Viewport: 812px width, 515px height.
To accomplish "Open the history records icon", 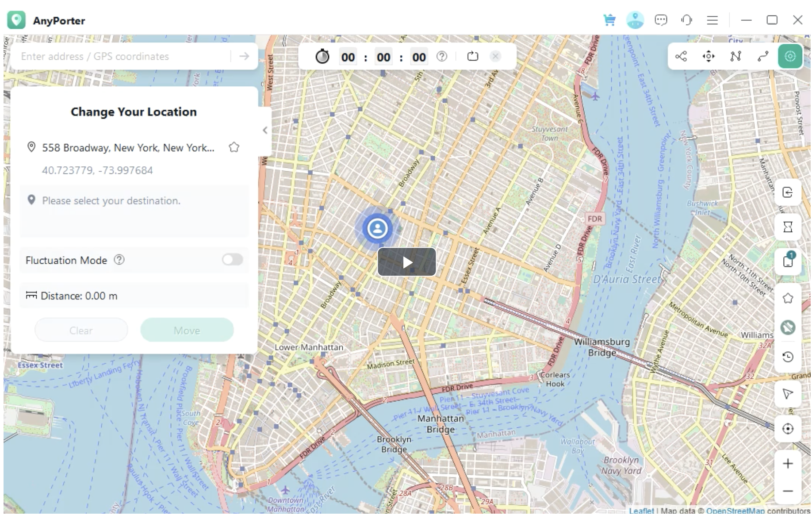I will click(x=788, y=357).
